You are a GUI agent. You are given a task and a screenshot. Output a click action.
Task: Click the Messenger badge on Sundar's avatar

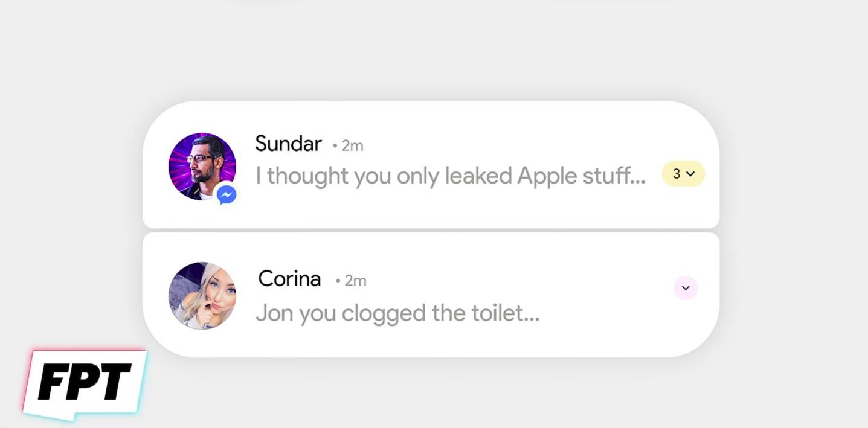227,194
